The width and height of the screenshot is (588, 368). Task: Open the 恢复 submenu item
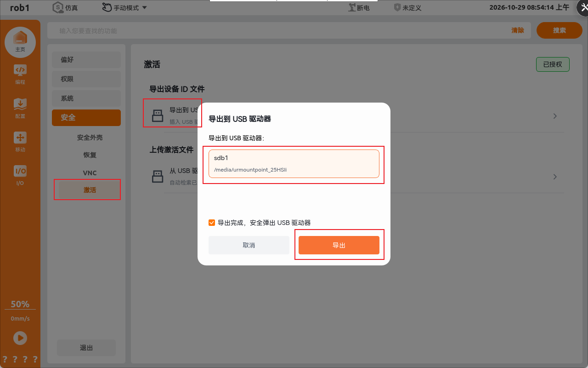[x=90, y=155]
